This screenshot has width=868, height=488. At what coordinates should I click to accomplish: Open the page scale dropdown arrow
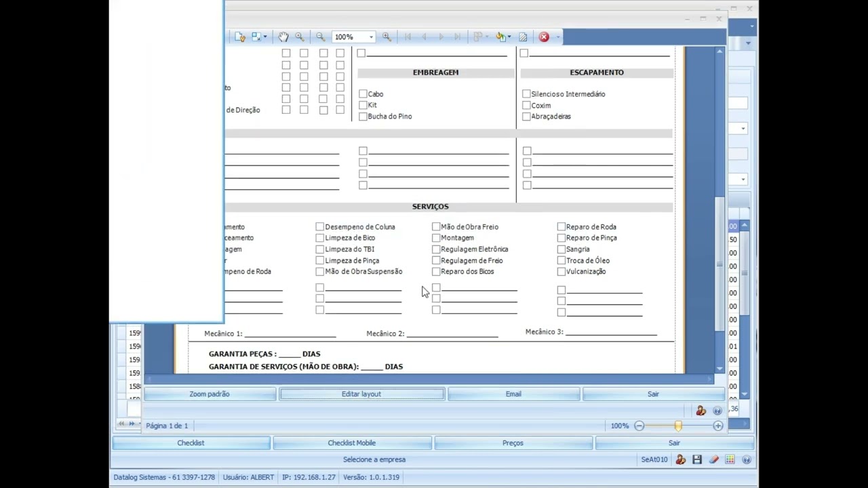[265, 37]
